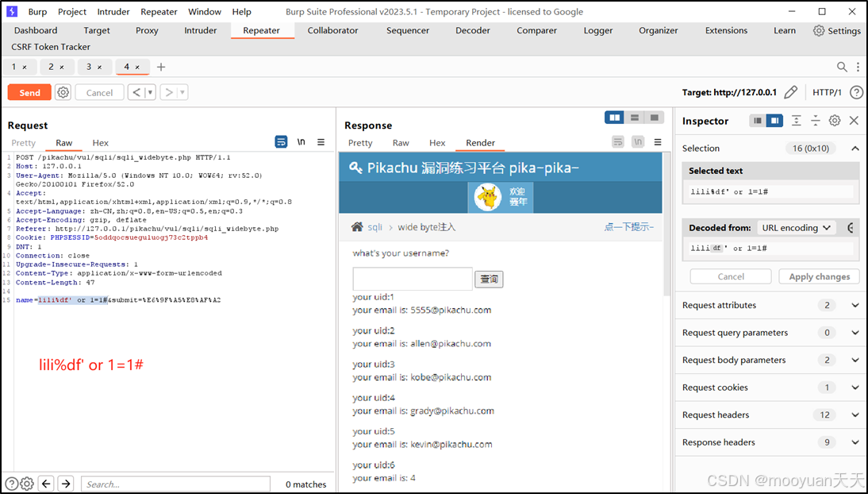Toggle response word wrap icon

click(618, 142)
